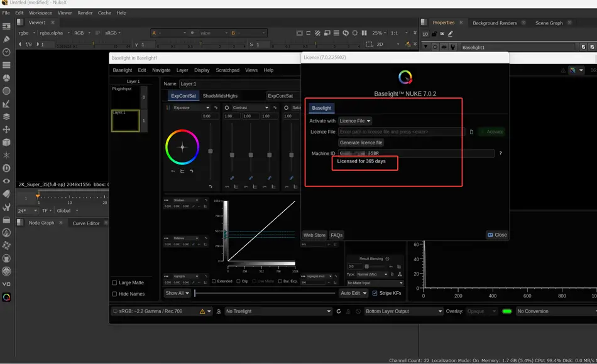This screenshot has height=364, width=597.
Task: Open the Exposure parameter dropdown
Action: click(x=191, y=108)
